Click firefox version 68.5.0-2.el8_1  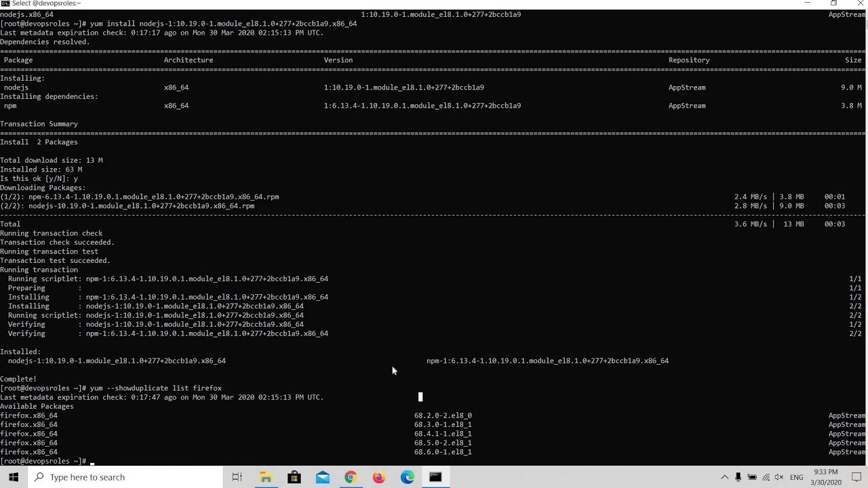(x=443, y=443)
